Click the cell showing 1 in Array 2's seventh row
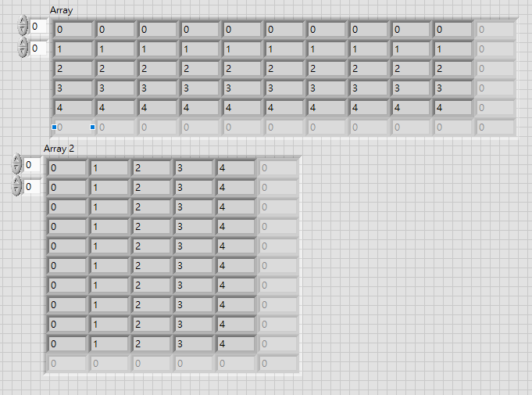The height and width of the screenshot is (395, 532). (x=109, y=285)
